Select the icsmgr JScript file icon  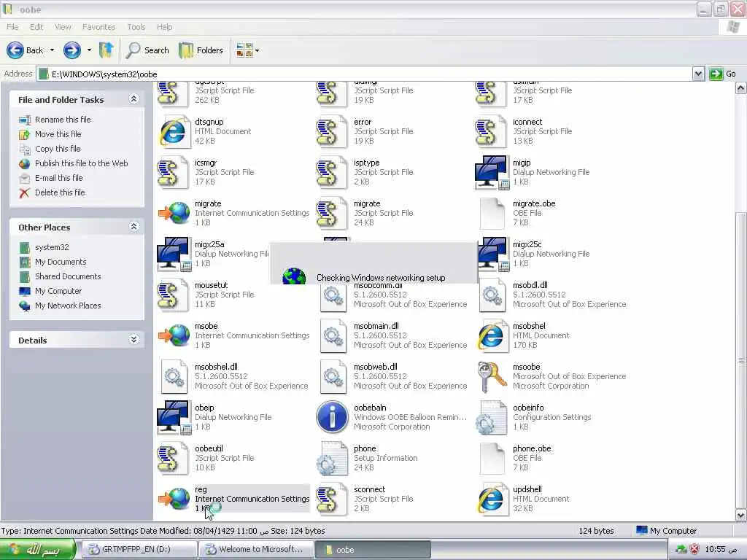(x=172, y=172)
